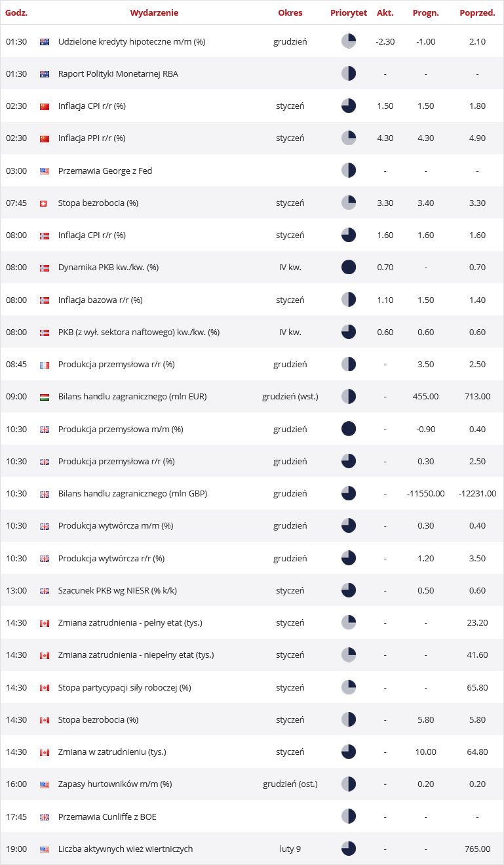
Task: Click forecast value 455.00
Action: click(426, 397)
